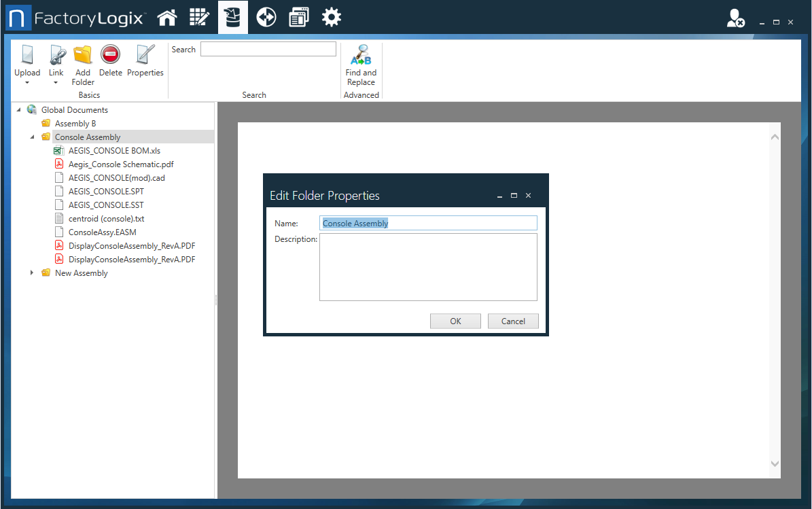Select AEGIS_CONSOLE BOM.xls in the tree
This screenshot has width=812, height=509.
pos(113,150)
